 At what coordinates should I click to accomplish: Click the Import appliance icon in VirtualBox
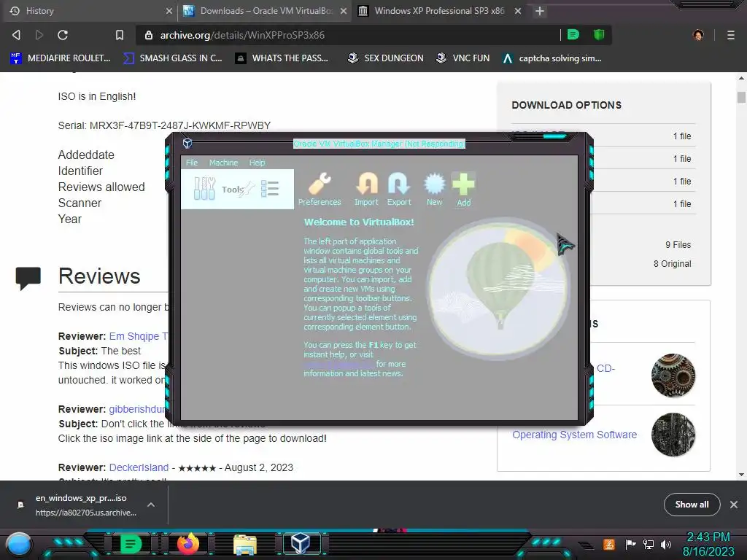[366, 189]
